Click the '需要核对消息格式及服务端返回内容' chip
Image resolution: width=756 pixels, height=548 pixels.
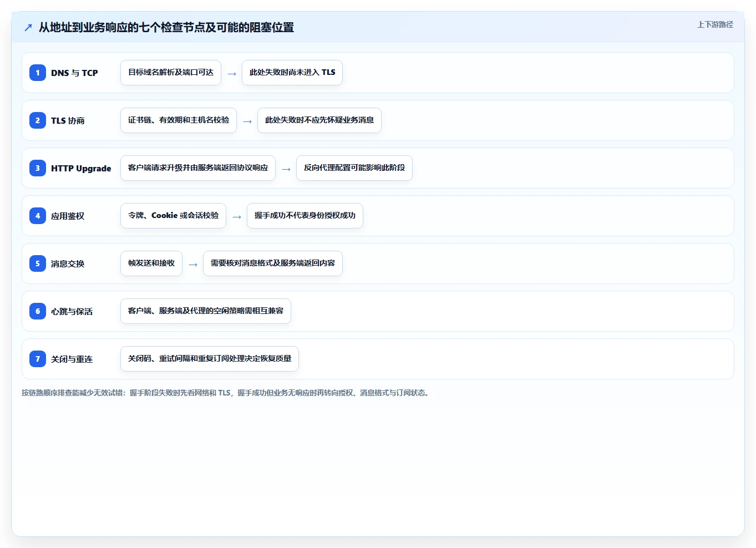coord(273,263)
